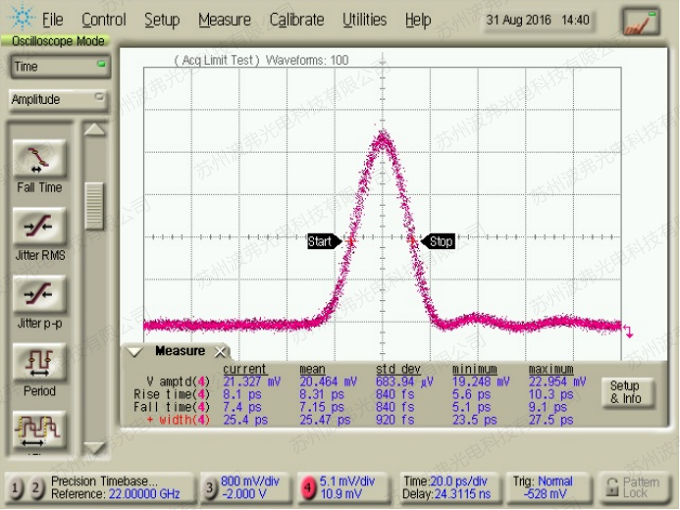Toggle the Time measurement mode button

pyautogui.click(x=58, y=66)
